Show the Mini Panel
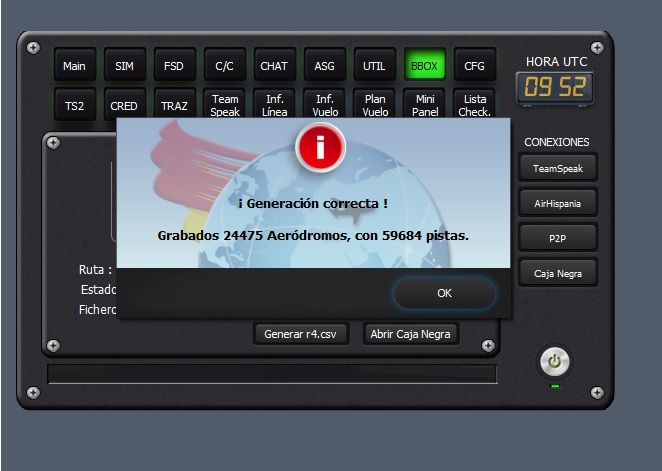 (425, 105)
